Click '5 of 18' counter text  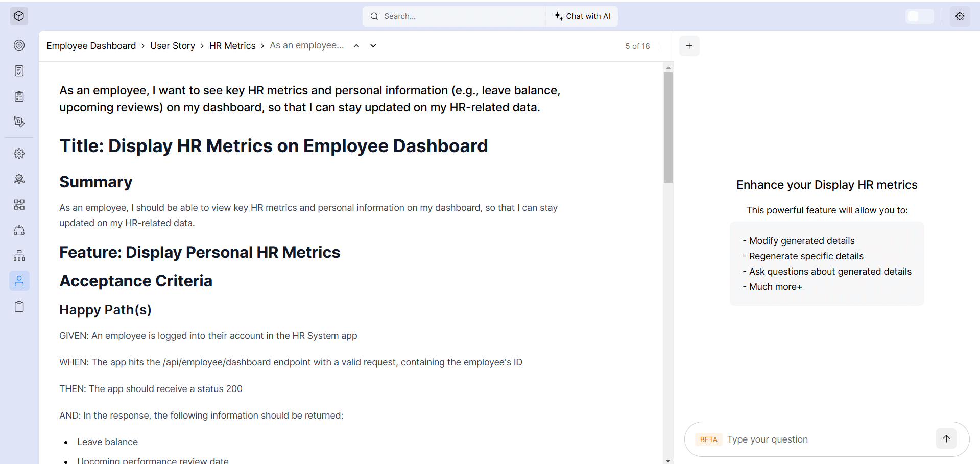637,46
